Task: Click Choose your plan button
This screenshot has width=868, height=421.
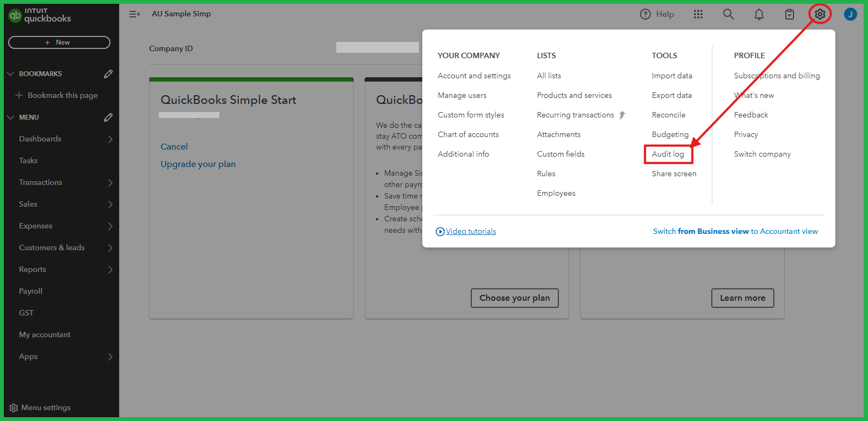Action: tap(515, 298)
